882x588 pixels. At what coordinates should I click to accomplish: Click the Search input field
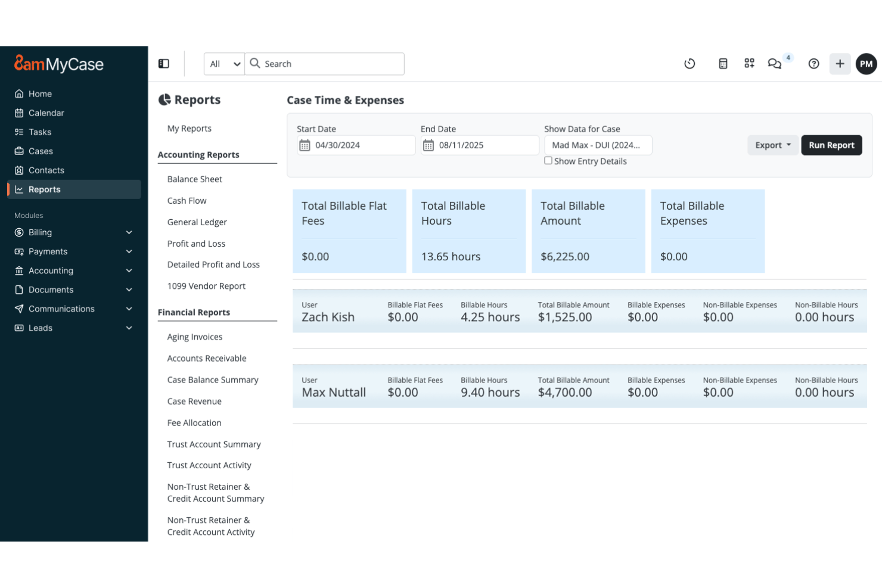[x=325, y=64]
